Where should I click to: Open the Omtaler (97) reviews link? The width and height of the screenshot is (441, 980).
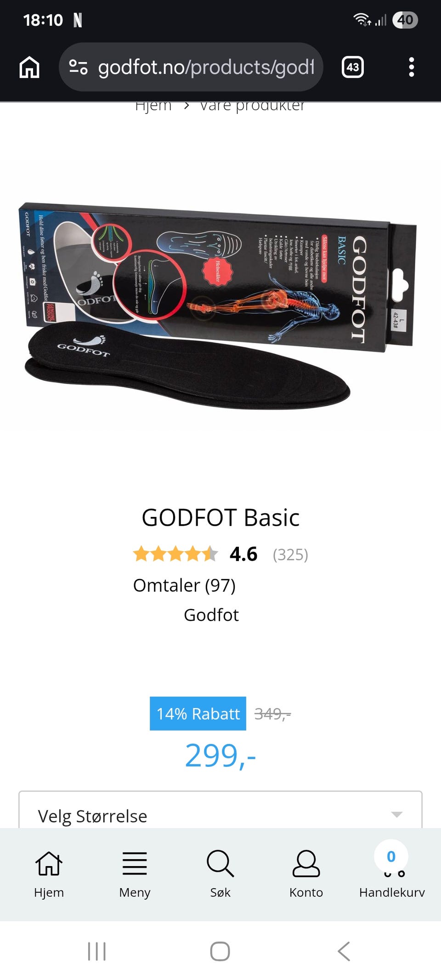point(184,585)
